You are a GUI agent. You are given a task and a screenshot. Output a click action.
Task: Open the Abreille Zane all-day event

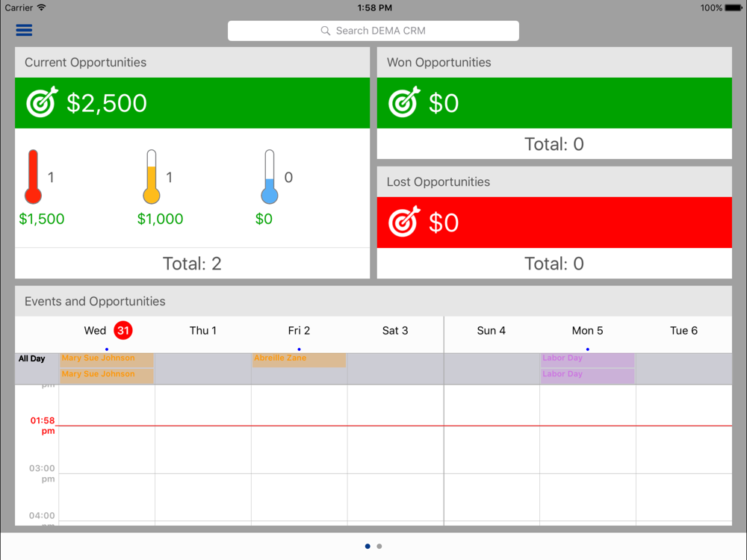click(299, 359)
